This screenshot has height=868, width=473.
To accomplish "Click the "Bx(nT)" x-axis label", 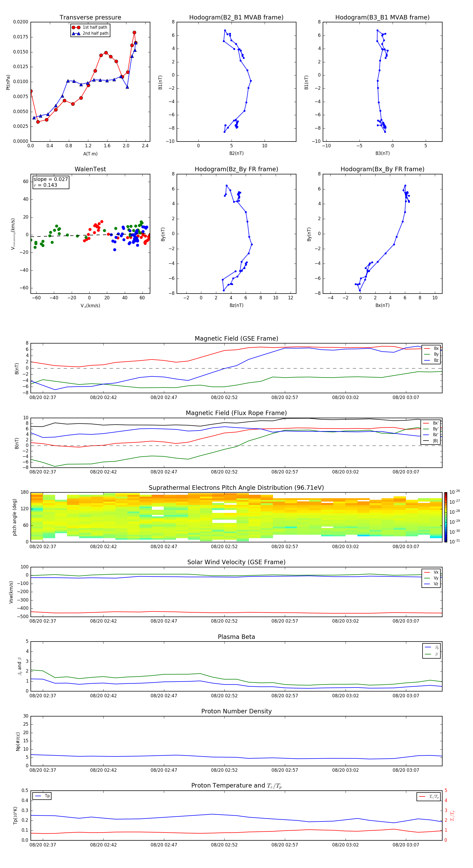I will coord(382,305).
